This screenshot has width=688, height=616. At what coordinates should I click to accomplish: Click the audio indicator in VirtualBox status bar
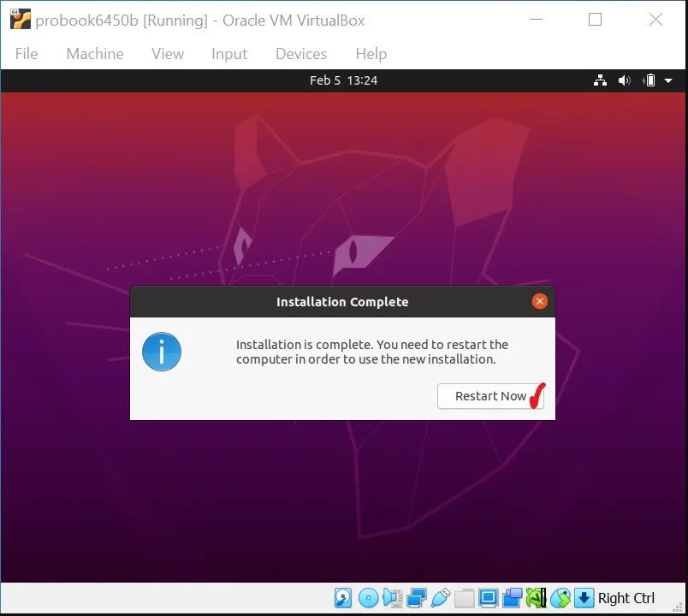coord(393,598)
